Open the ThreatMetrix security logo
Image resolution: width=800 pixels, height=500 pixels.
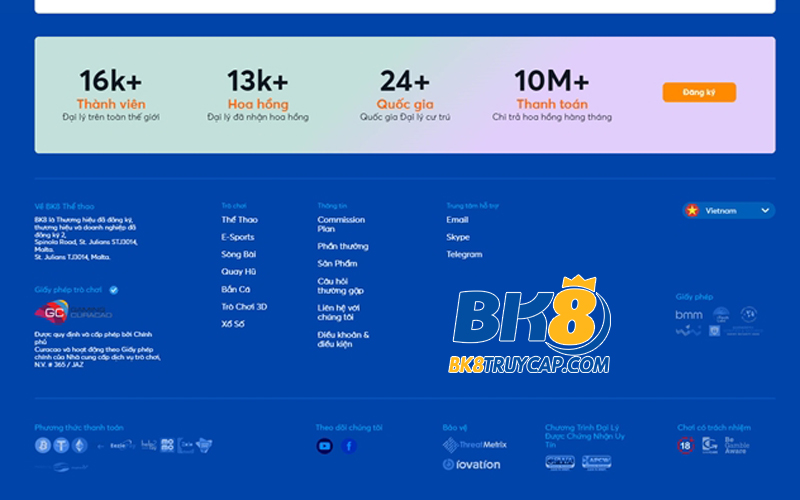tap(474, 445)
